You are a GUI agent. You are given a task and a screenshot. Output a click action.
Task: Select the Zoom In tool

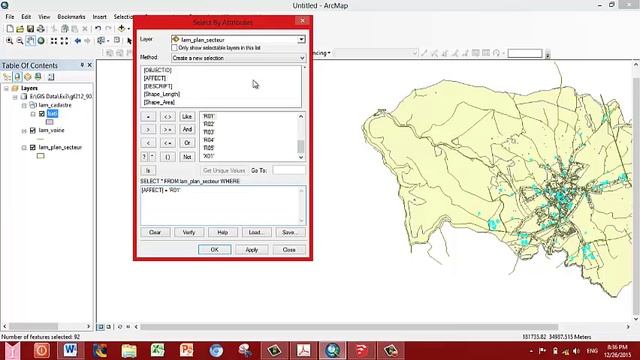[9, 41]
